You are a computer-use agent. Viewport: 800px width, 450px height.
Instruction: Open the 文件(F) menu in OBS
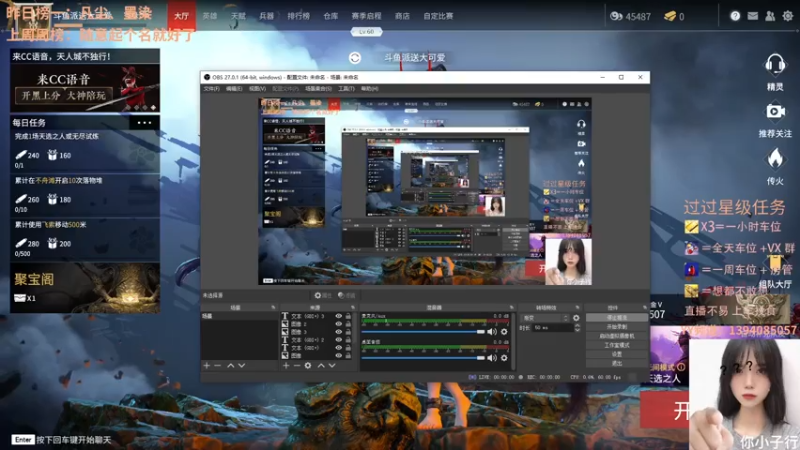(211, 89)
